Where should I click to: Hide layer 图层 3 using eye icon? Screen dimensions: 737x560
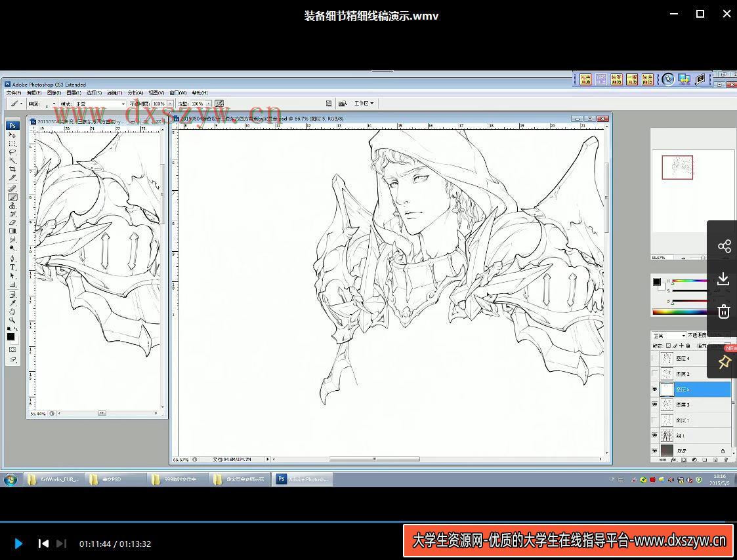[x=655, y=405]
